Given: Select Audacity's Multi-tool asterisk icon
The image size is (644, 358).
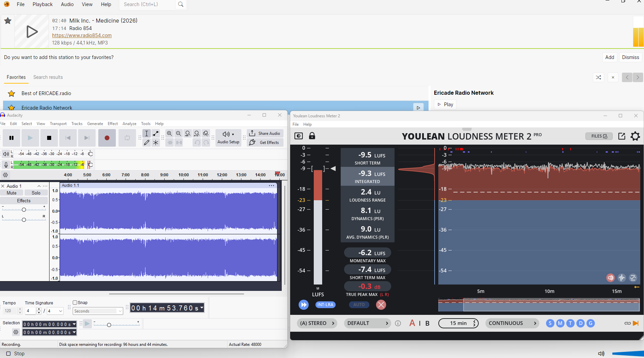Looking at the screenshot, I should click(156, 143).
